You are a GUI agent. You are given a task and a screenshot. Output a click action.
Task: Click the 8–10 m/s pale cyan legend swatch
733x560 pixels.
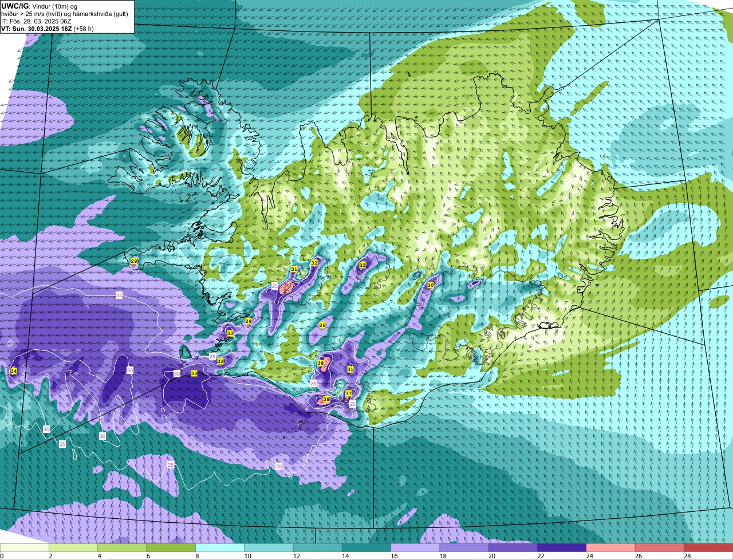point(220,547)
